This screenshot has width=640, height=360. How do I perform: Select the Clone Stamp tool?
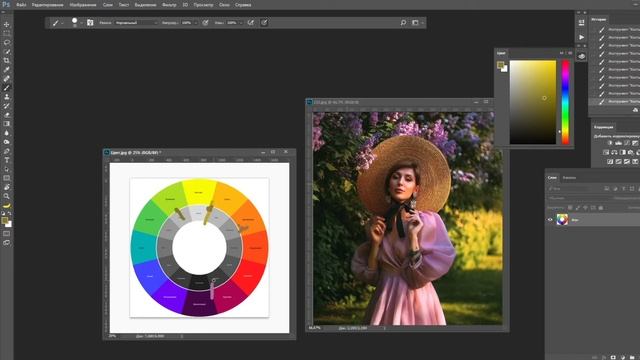(7, 97)
